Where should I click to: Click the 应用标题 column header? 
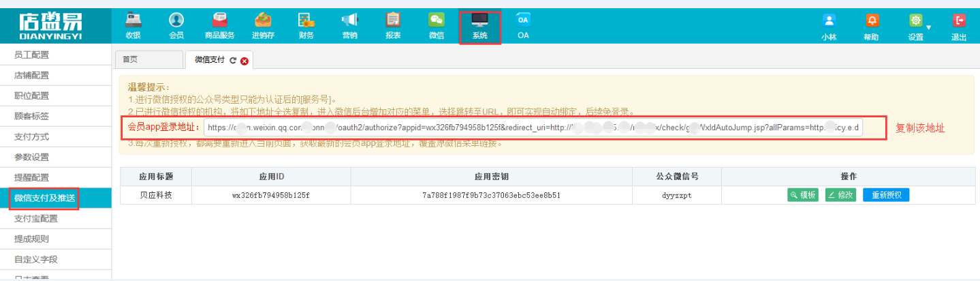coord(157,176)
